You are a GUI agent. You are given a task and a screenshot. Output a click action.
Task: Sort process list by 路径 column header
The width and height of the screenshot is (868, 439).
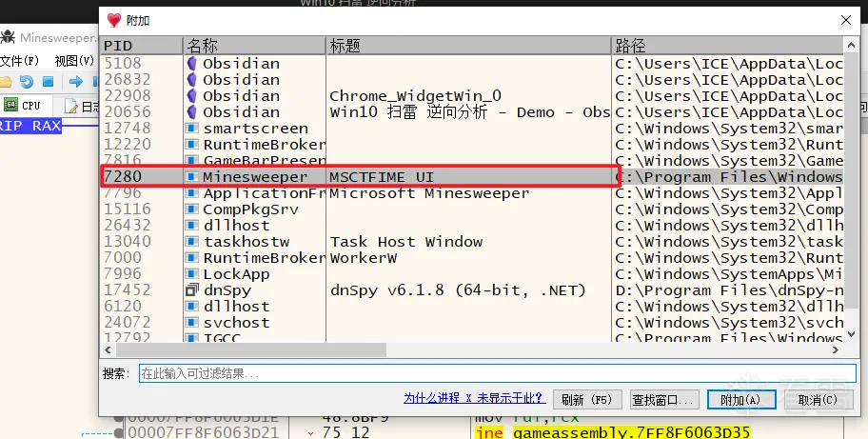[727, 46]
